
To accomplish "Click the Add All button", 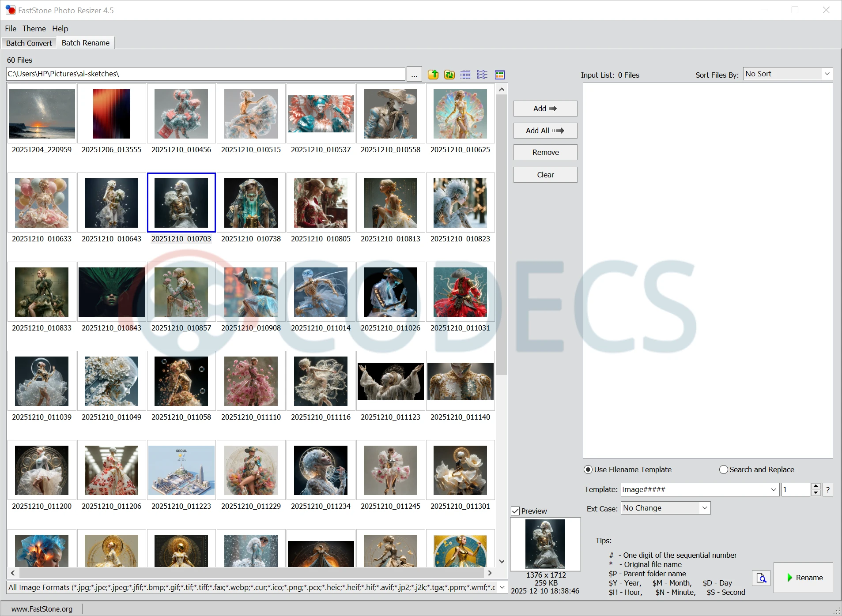I will point(545,131).
